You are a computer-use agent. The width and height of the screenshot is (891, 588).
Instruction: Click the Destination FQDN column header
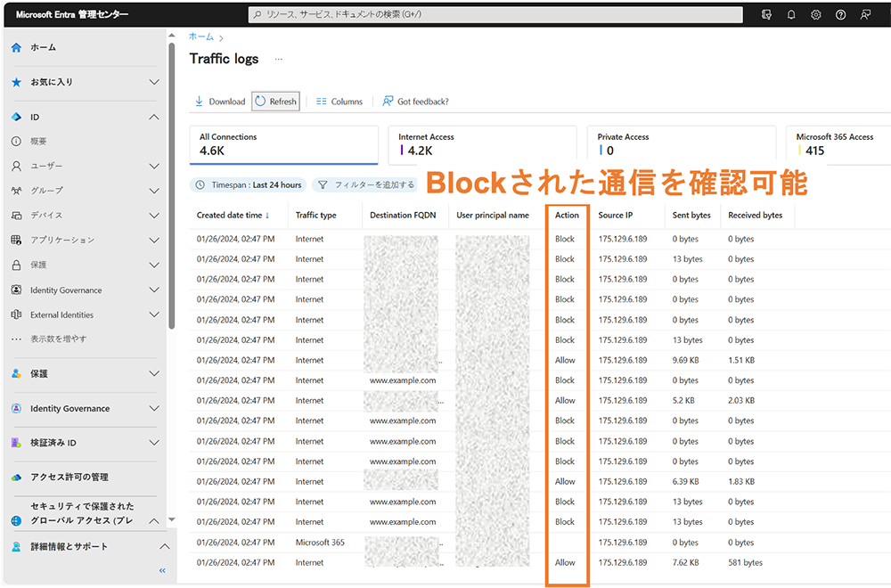pyautogui.click(x=403, y=216)
